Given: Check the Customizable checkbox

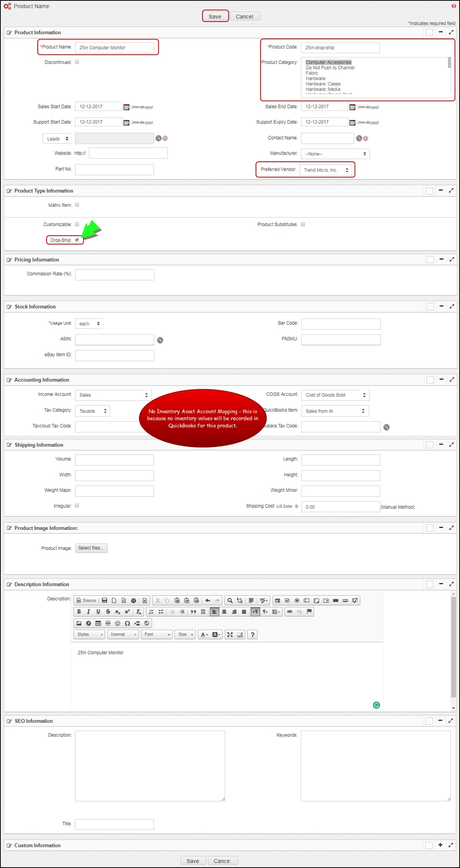Looking at the screenshot, I should [77, 224].
